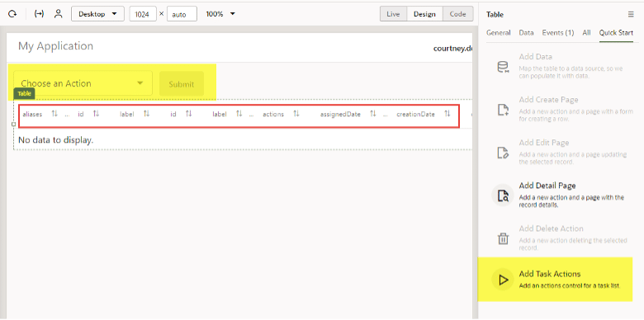Sort the first id column
The width and height of the screenshot is (644, 320).
tap(96, 114)
